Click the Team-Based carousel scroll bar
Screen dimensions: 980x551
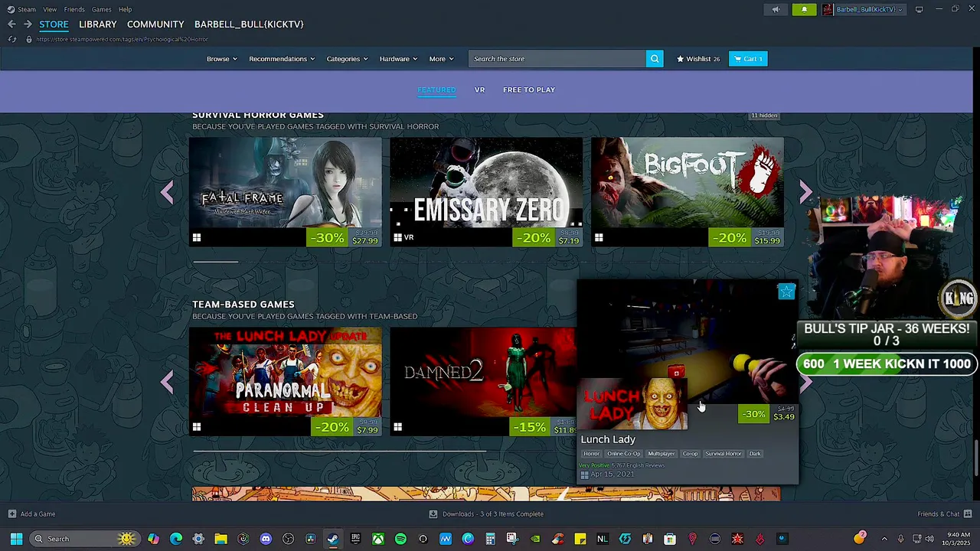(339, 452)
